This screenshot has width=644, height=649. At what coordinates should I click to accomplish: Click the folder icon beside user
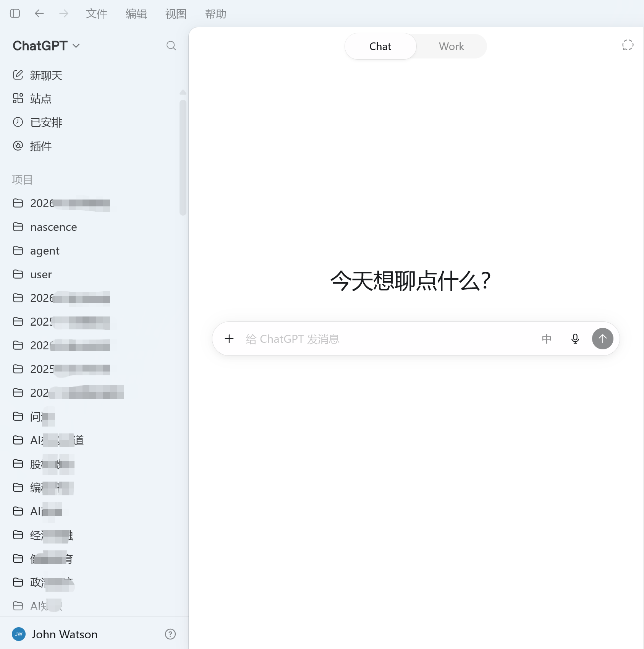[x=18, y=274]
